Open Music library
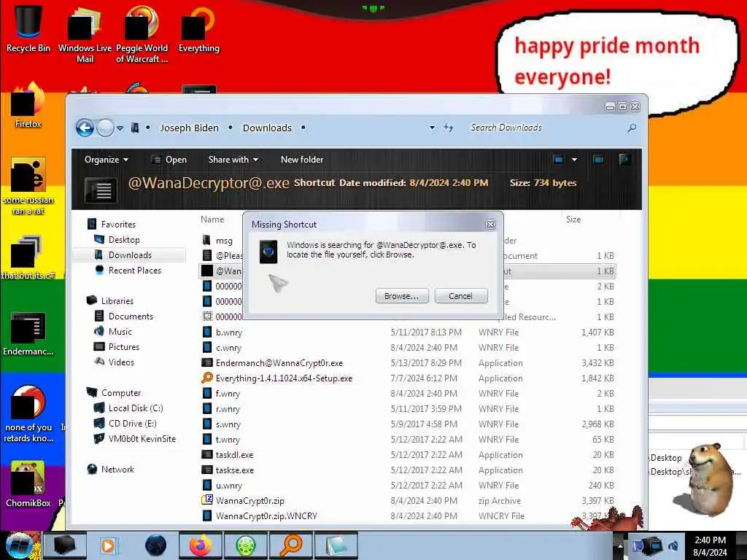This screenshot has width=747, height=560. point(120,332)
